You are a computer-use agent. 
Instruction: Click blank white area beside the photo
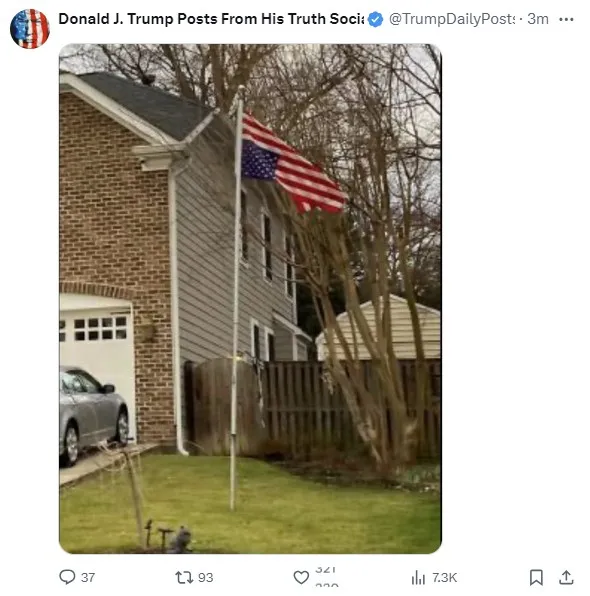[x=513, y=298]
